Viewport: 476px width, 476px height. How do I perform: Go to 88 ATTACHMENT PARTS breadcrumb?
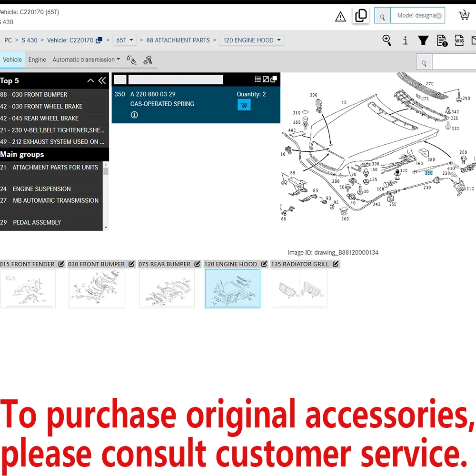[x=178, y=40]
